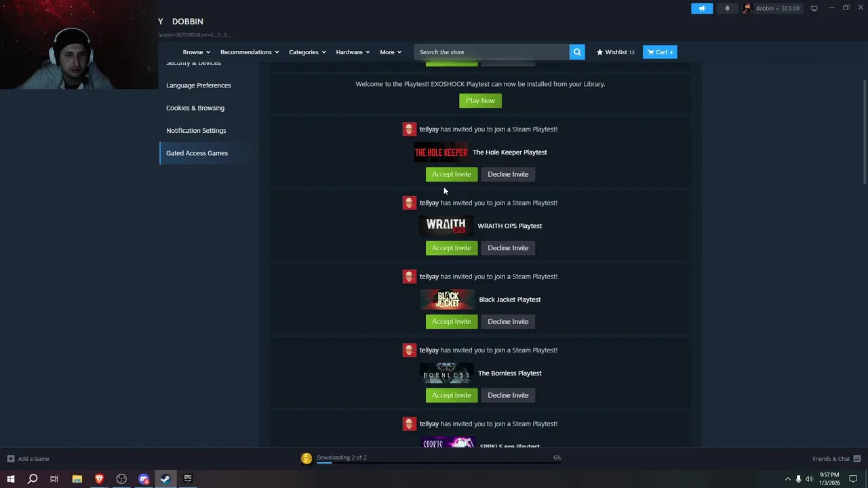Click the system tray volume icon
Image resolution: width=868 pixels, height=488 pixels.
[x=809, y=479]
